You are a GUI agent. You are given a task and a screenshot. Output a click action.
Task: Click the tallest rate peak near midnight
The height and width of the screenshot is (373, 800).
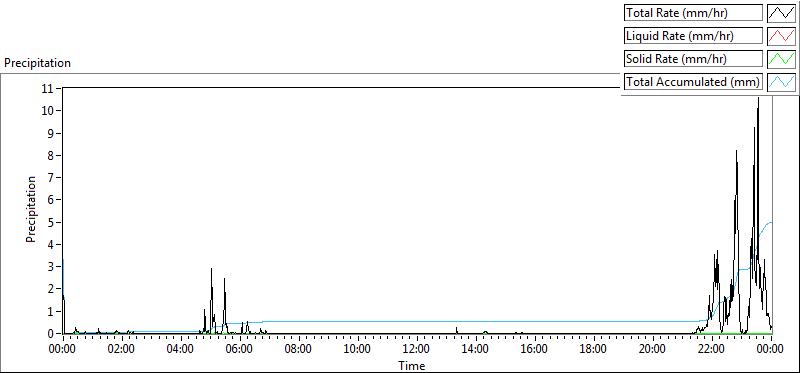tap(758, 98)
